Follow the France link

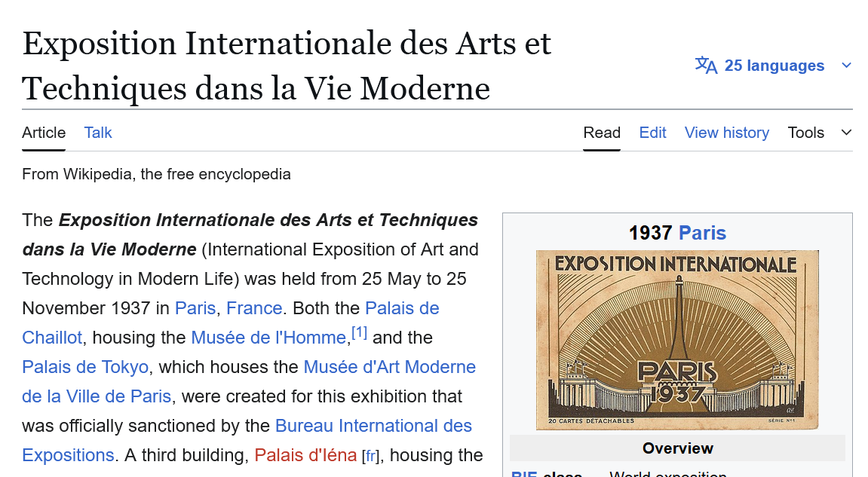(x=254, y=308)
